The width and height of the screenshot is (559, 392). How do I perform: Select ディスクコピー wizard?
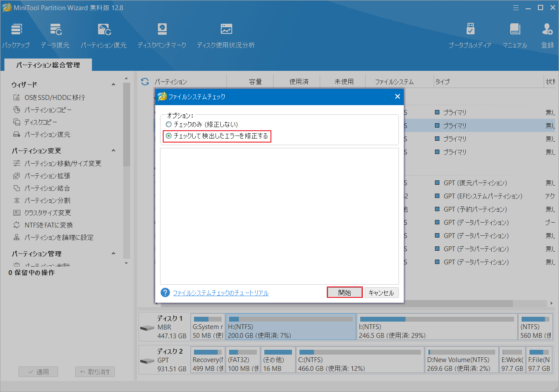coord(35,122)
